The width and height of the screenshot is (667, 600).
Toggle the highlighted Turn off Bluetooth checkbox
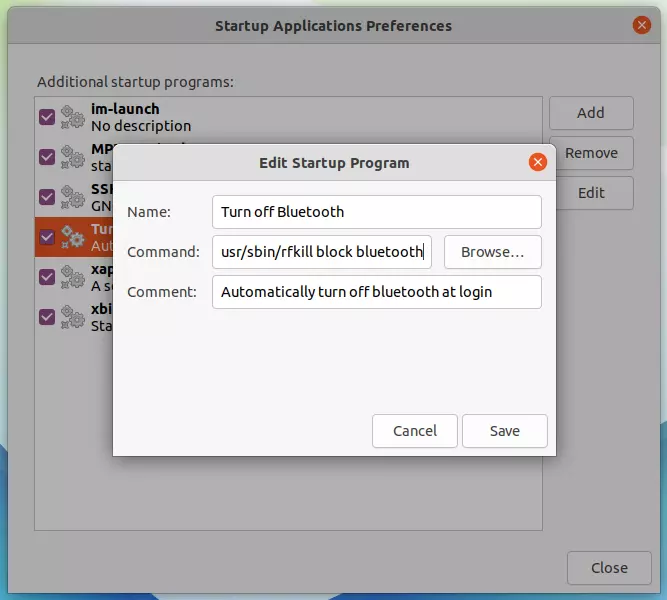click(47, 237)
